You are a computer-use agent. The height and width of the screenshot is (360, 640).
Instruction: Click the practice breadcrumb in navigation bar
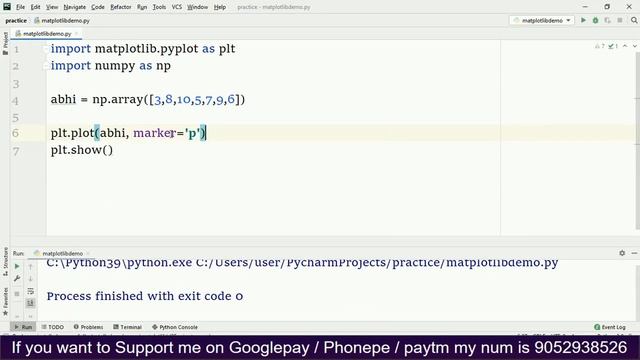pyautogui.click(x=16, y=20)
